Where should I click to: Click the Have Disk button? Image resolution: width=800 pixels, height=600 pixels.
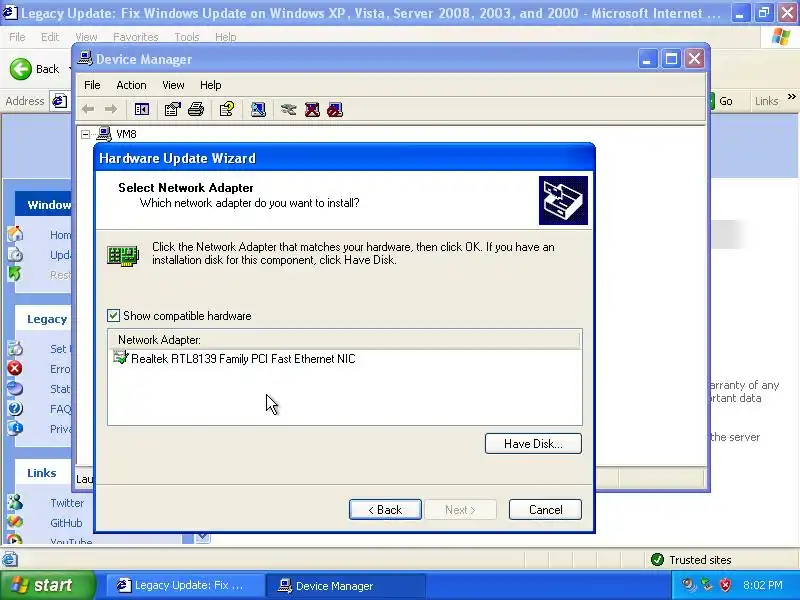[533, 443]
